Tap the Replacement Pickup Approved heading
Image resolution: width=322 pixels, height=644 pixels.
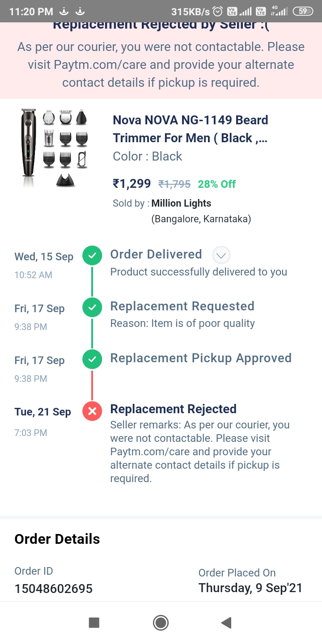tap(201, 358)
